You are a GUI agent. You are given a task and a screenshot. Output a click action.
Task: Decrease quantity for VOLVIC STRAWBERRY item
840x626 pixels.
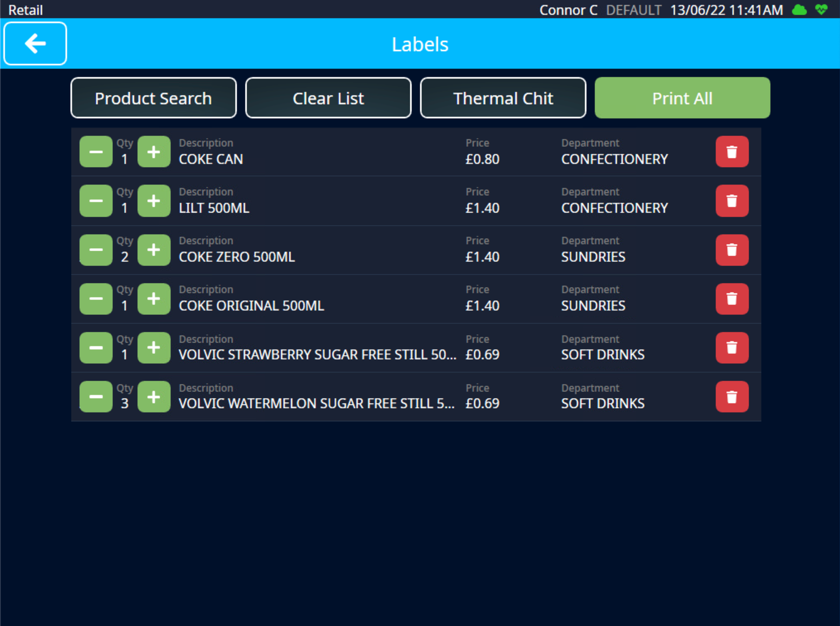[x=96, y=347]
